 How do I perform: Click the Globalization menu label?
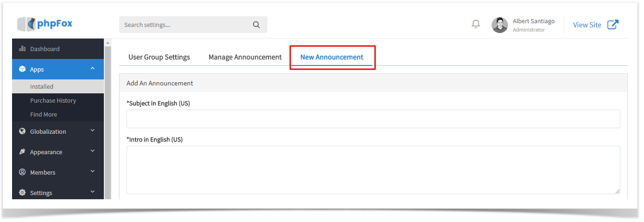[48, 131]
